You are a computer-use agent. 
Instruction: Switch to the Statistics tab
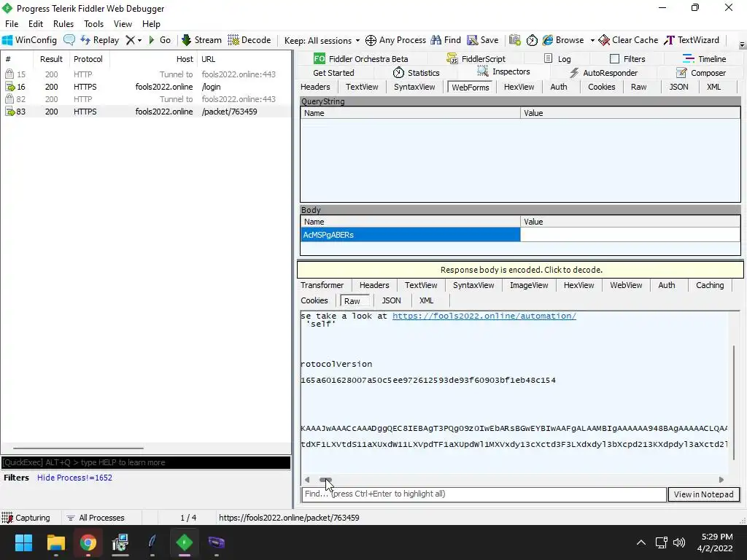(417, 73)
